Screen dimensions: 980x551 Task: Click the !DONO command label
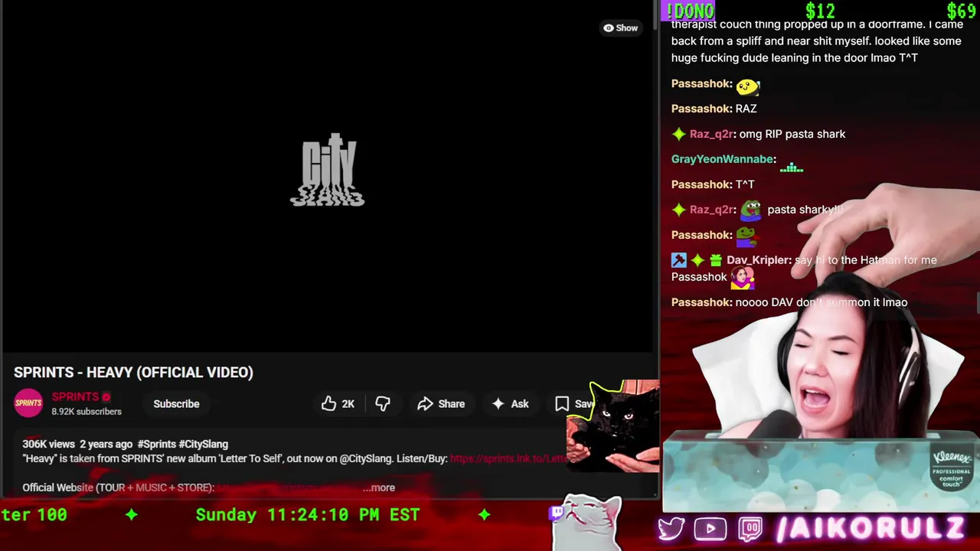click(x=690, y=10)
